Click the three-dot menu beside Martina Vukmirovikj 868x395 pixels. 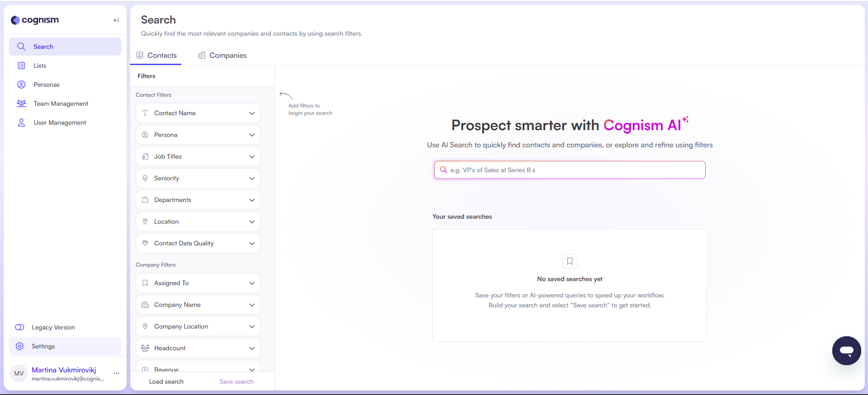[x=117, y=373]
